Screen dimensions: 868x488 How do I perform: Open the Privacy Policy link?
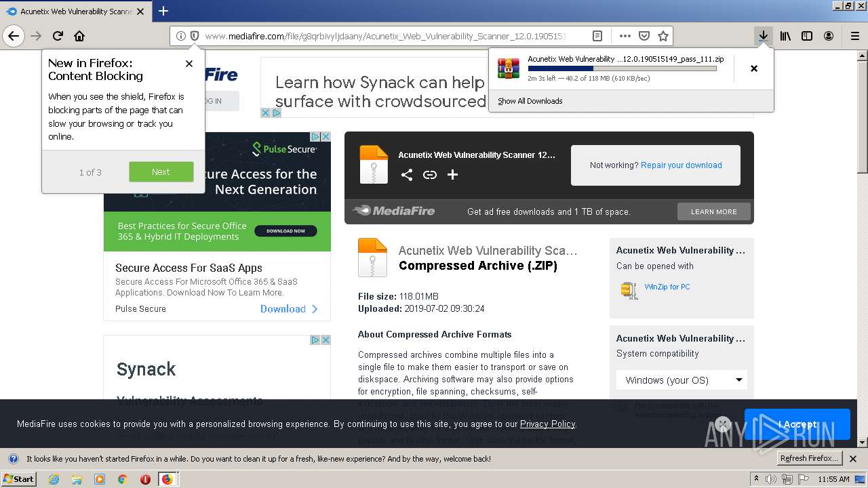[x=547, y=424]
